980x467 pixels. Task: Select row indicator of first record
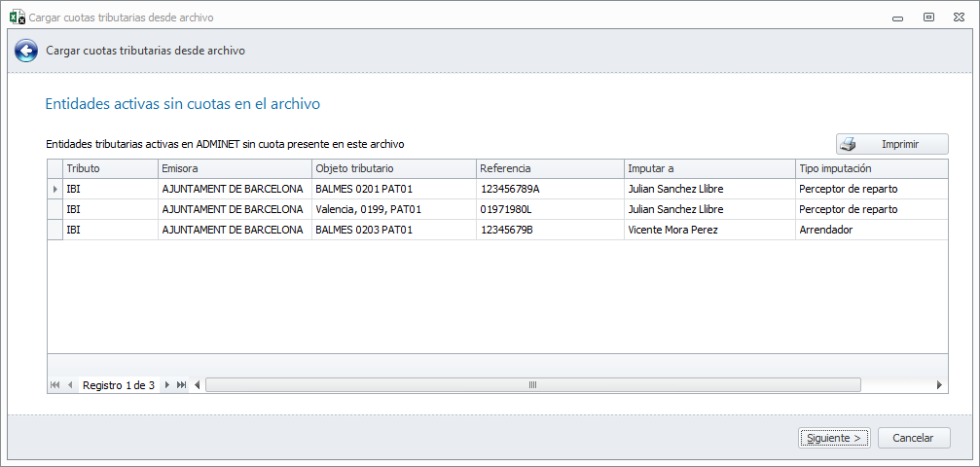click(x=54, y=189)
